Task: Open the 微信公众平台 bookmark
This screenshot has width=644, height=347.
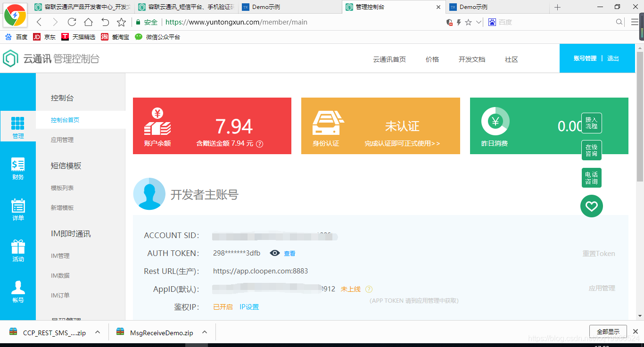Action: pyautogui.click(x=157, y=37)
